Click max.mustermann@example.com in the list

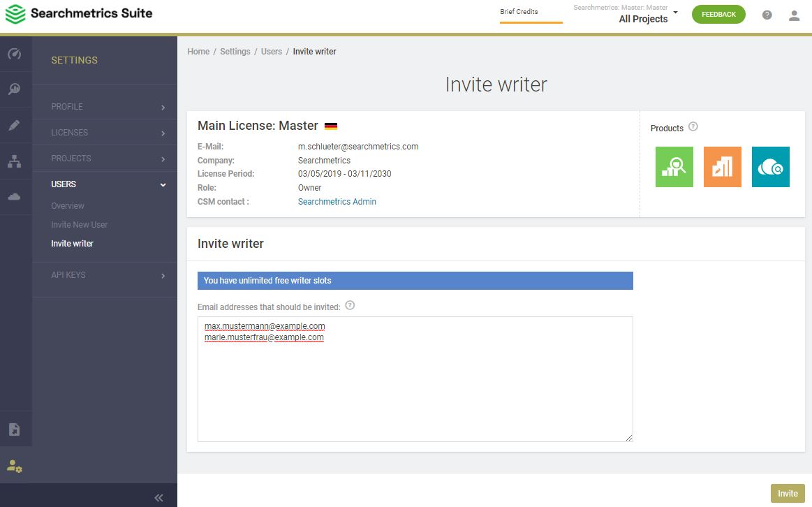coord(265,326)
